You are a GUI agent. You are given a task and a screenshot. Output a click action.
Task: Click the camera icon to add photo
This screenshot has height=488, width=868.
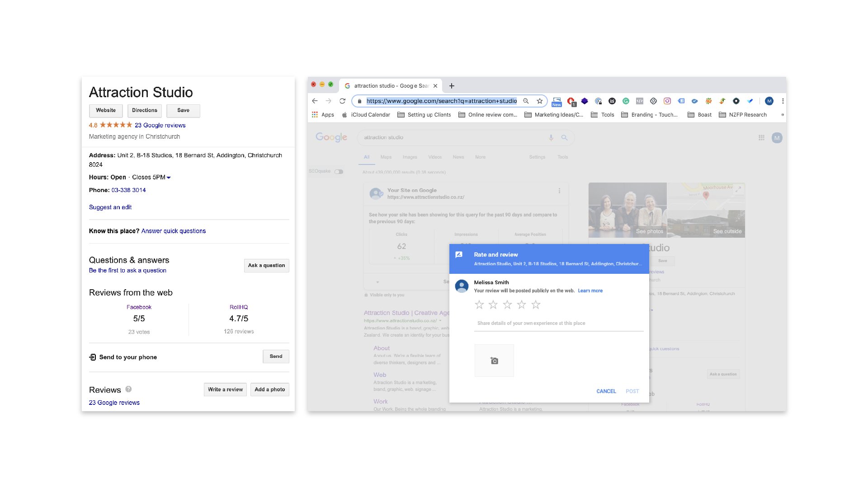[494, 361]
